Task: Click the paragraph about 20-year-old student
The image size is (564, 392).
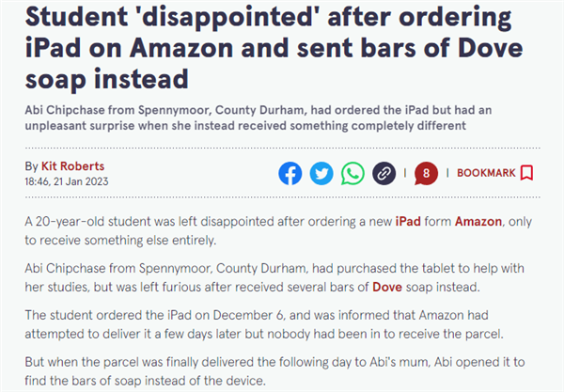Action: 278,230
